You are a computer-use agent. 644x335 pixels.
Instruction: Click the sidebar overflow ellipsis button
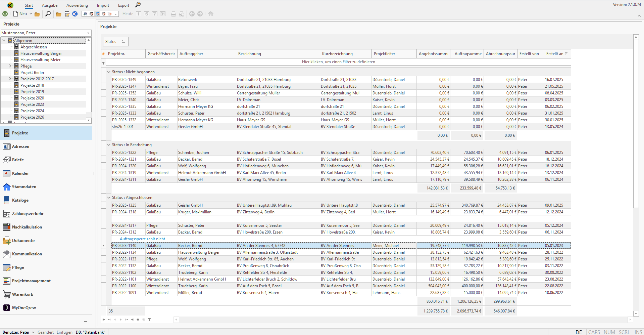[x=86, y=321]
